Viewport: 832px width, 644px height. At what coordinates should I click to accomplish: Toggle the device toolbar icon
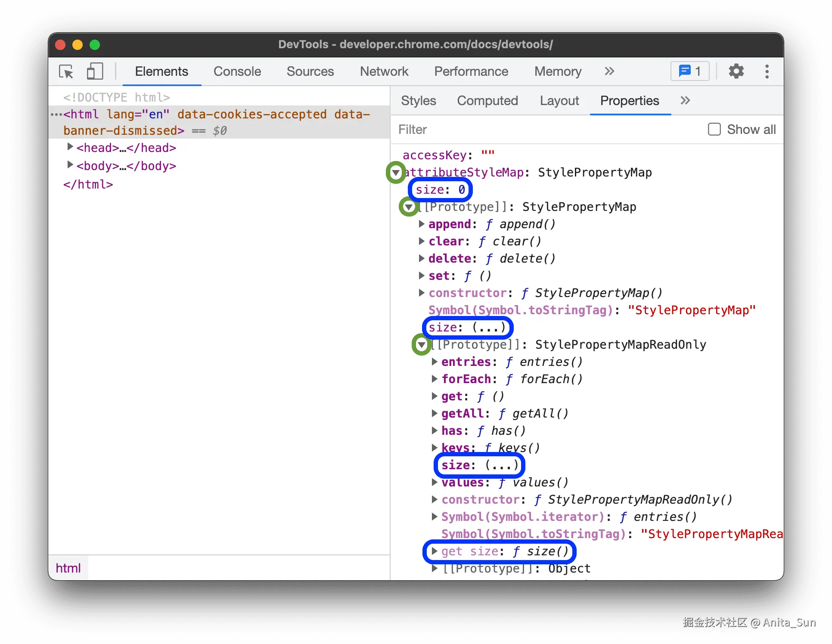coord(95,71)
